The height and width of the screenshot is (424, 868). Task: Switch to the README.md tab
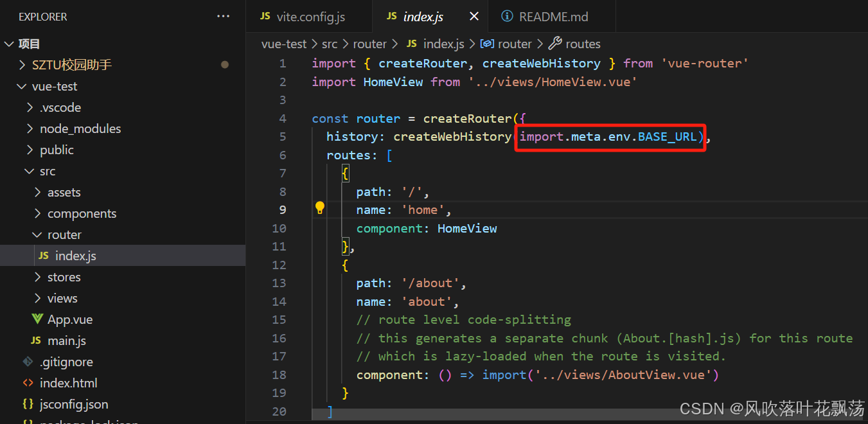[x=552, y=17]
